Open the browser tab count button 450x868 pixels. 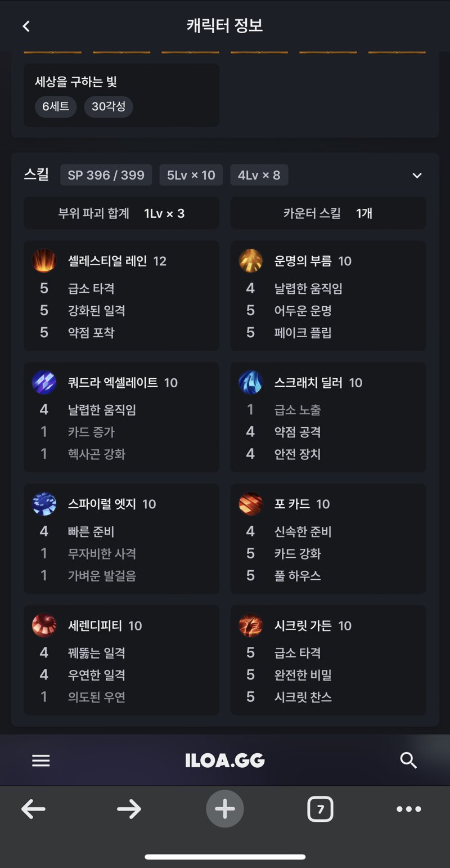point(320,809)
